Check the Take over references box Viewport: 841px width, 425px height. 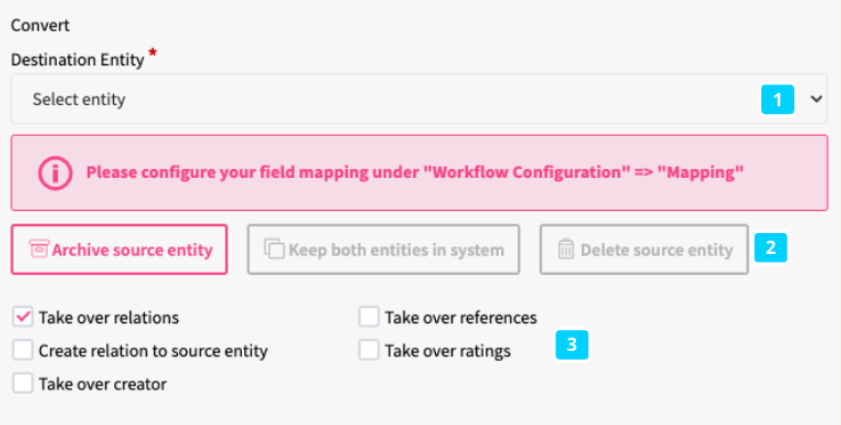click(x=369, y=318)
